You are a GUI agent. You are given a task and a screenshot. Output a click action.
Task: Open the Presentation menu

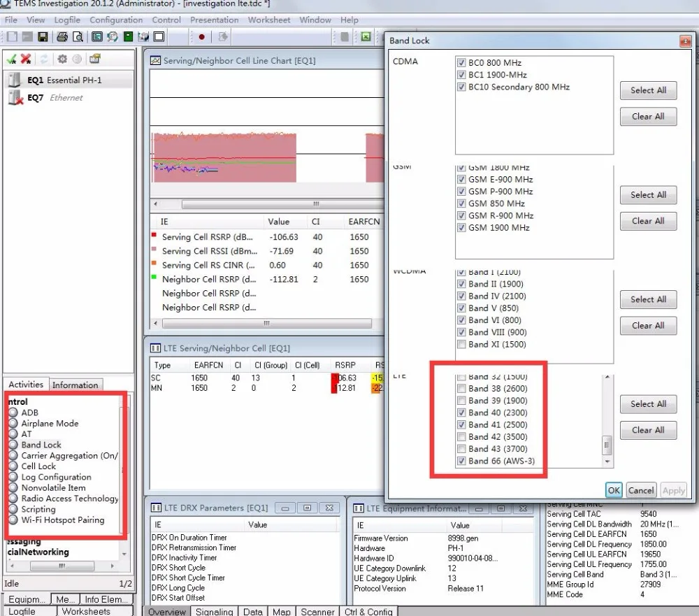tap(215, 20)
